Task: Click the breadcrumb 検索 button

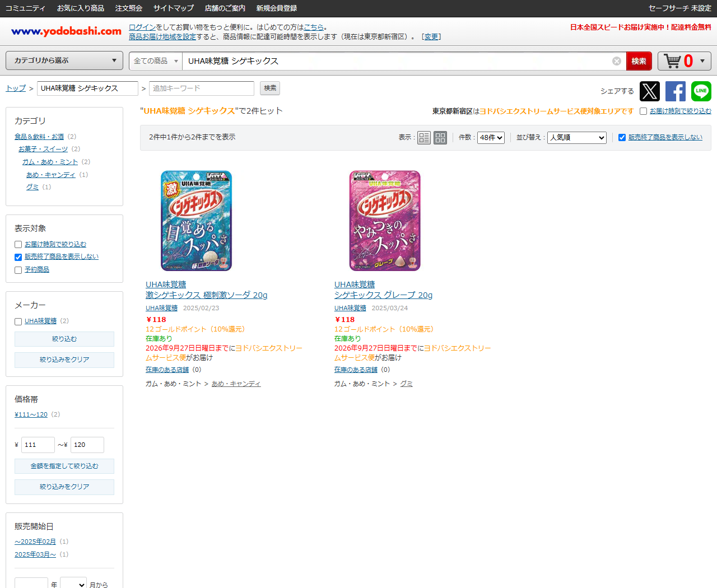Action: point(270,88)
